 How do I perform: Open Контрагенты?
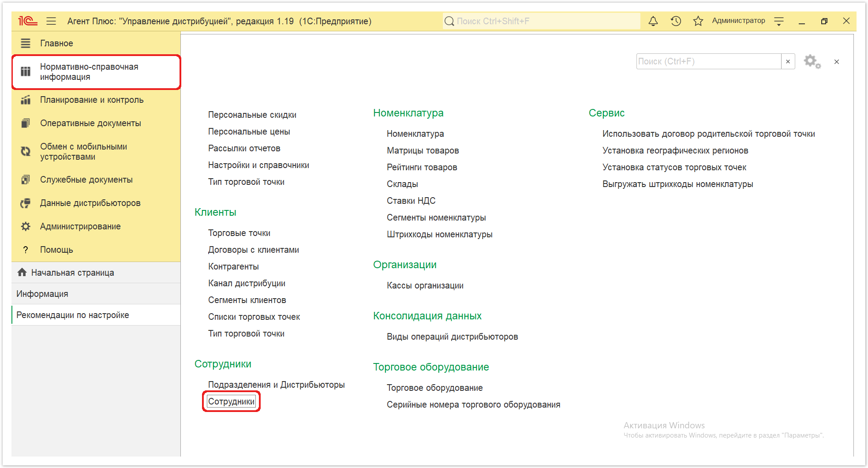point(233,266)
